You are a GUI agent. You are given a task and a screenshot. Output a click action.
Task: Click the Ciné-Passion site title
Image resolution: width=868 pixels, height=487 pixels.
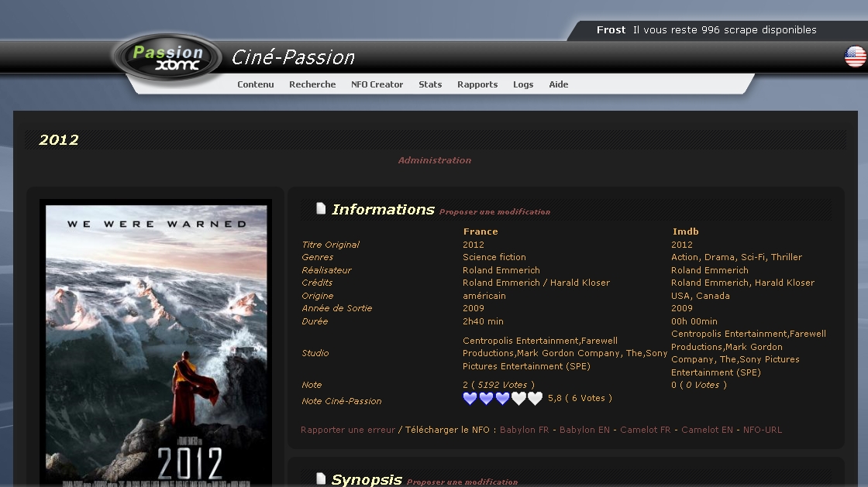click(293, 57)
